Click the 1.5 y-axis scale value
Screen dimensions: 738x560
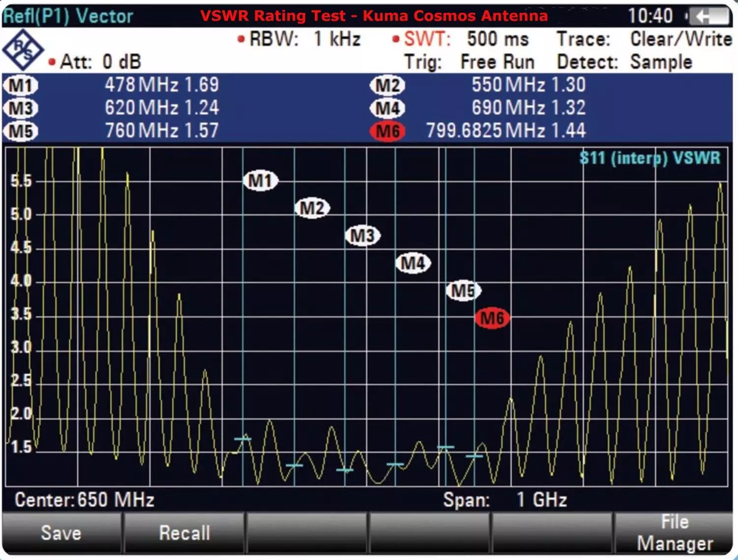point(21,447)
